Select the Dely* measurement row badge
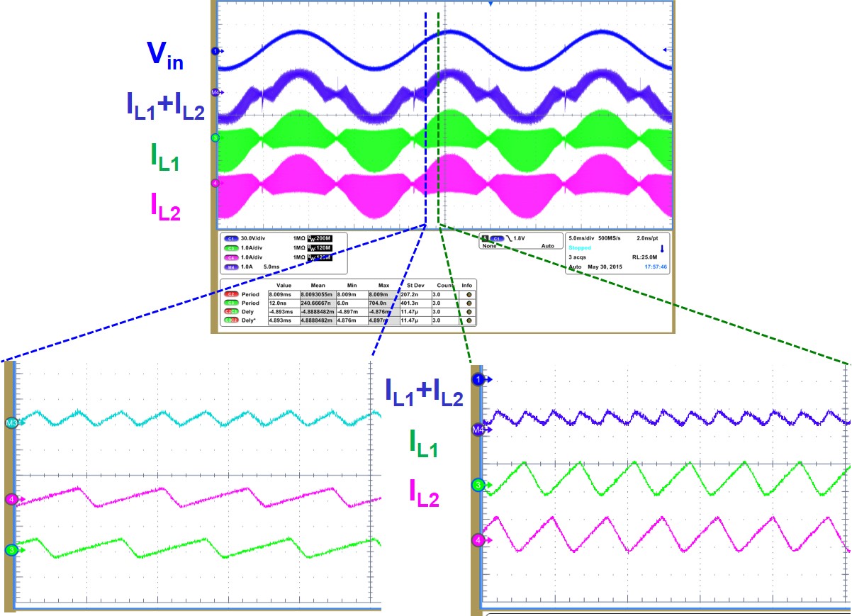852x616 pixels. pos(230,320)
